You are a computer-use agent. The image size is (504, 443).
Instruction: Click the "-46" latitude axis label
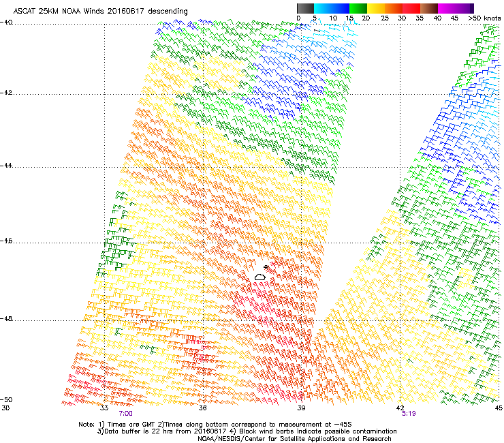tap(6, 241)
